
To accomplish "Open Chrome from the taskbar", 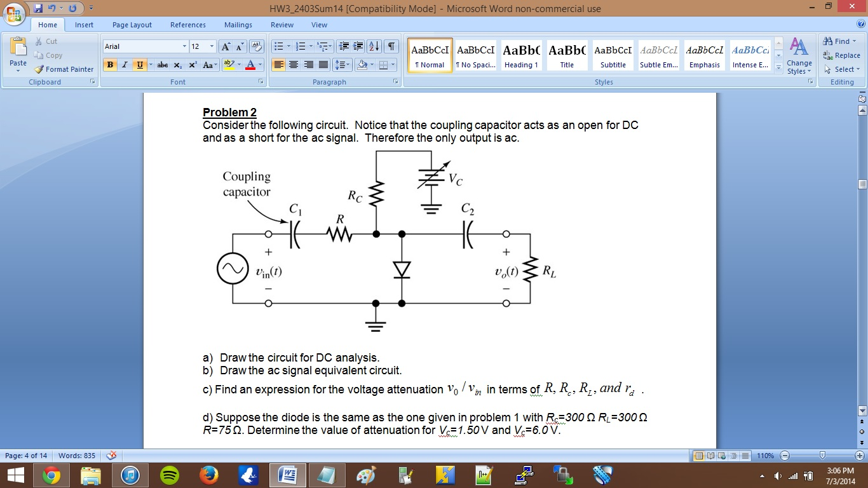I will tap(51, 475).
